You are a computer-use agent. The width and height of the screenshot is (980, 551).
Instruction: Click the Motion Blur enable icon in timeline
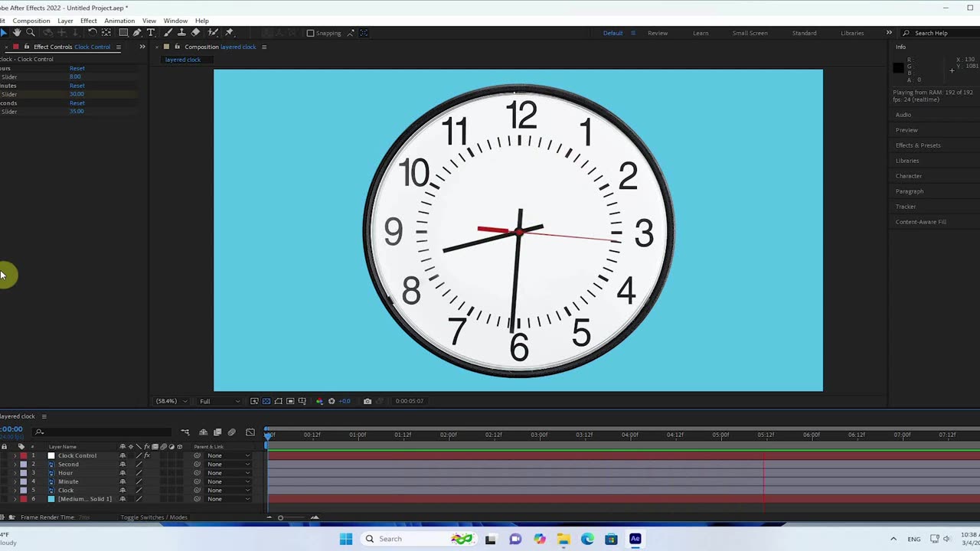tap(232, 432)
